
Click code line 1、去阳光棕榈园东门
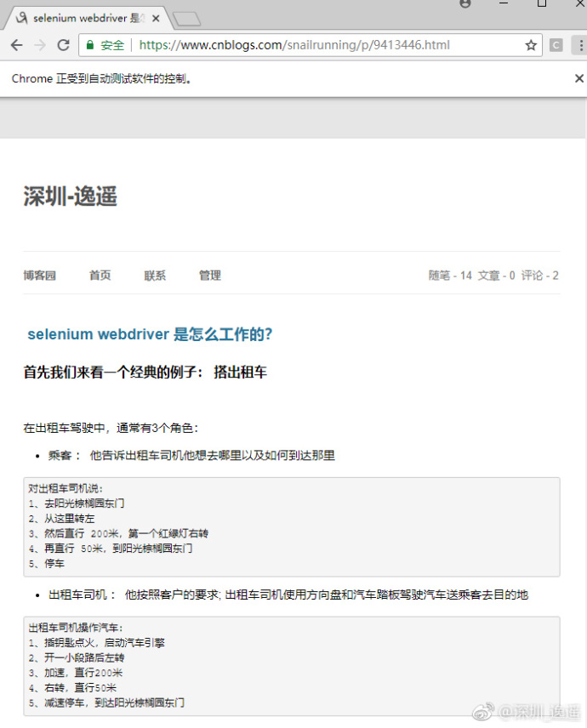tap(77, 503)
